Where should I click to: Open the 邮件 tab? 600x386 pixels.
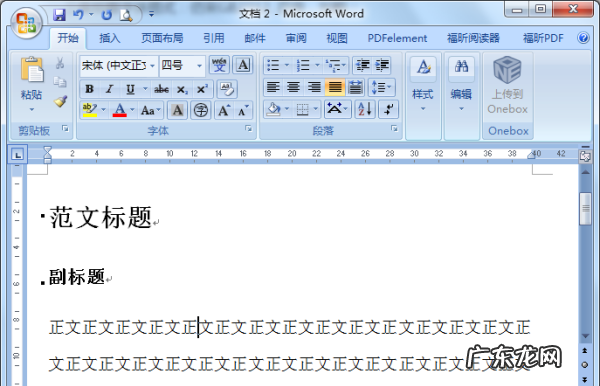255,38
